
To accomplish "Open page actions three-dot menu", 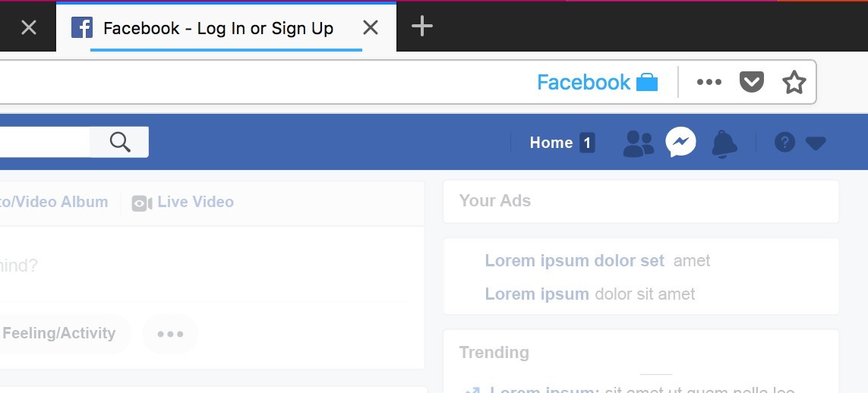I will (709, 82).
